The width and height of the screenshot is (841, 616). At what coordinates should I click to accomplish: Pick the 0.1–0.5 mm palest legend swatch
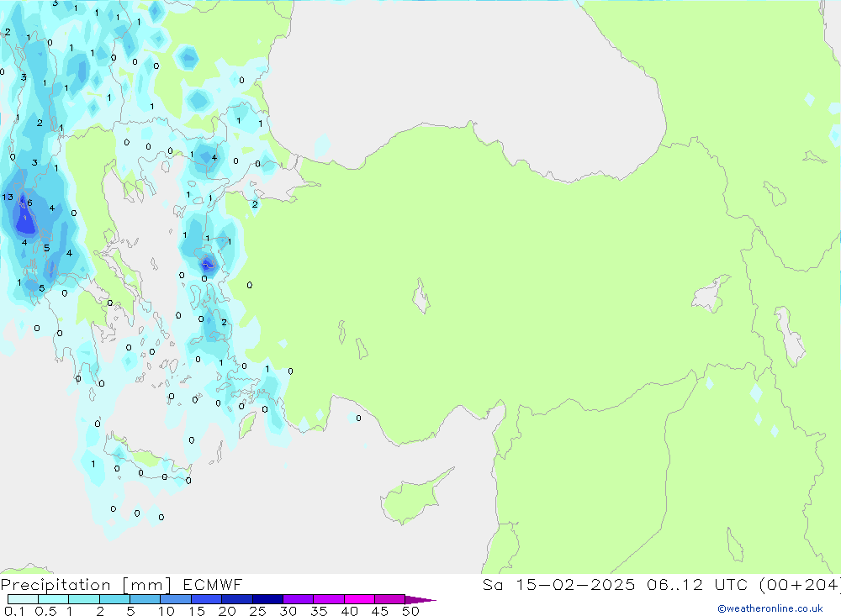pos(23,599)
